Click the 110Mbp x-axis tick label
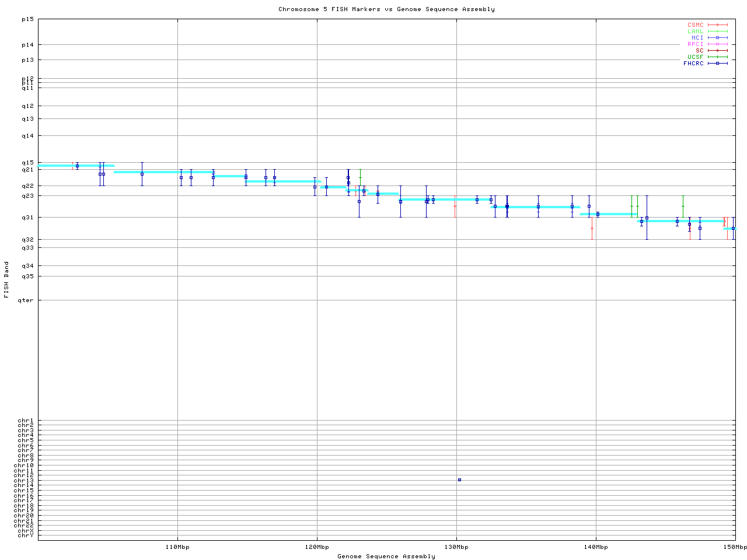This screenshot has width=747, height=560. tap(177, 547)
